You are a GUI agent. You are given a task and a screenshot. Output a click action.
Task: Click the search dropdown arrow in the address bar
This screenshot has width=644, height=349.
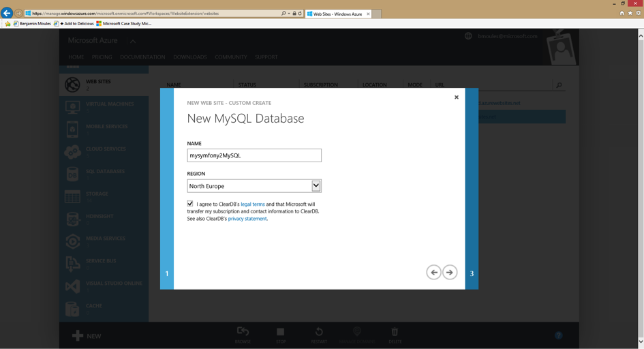coord(289,14)
